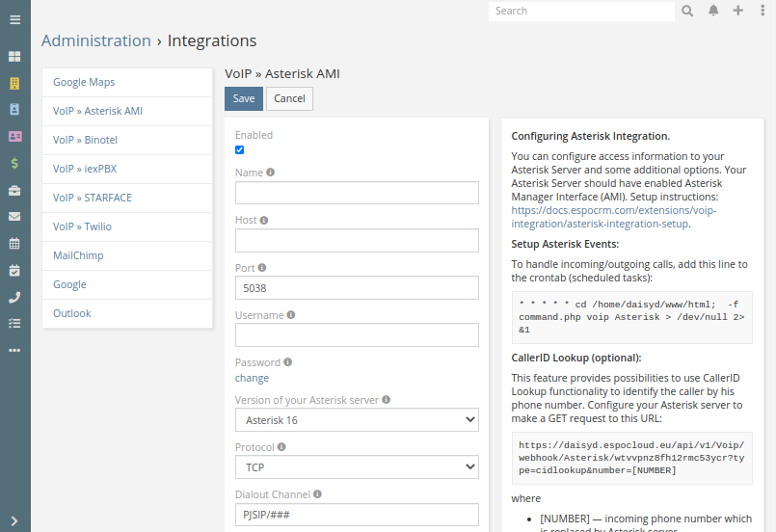This screenshot has width=776, height=532.
Task: Click the password change link
Action: (x=252, y=378)
